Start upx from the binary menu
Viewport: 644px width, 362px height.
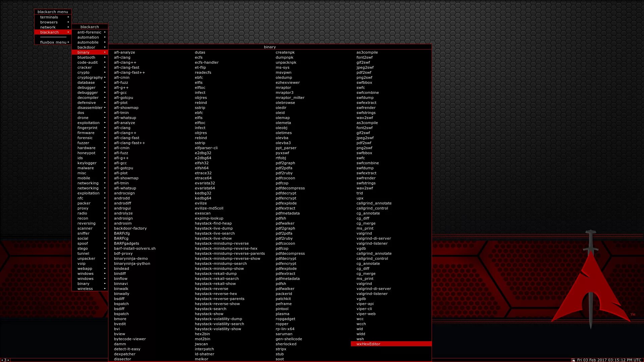pos(360,198)
